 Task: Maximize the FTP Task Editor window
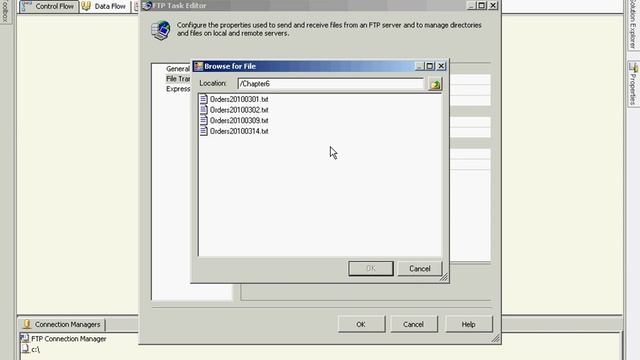[482, 5]
